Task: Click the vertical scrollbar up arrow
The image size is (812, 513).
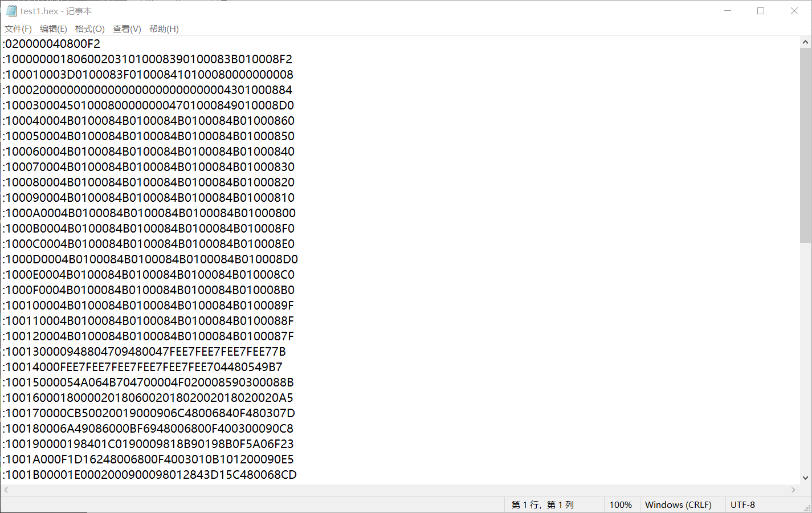Action: [x=805, y=42]
